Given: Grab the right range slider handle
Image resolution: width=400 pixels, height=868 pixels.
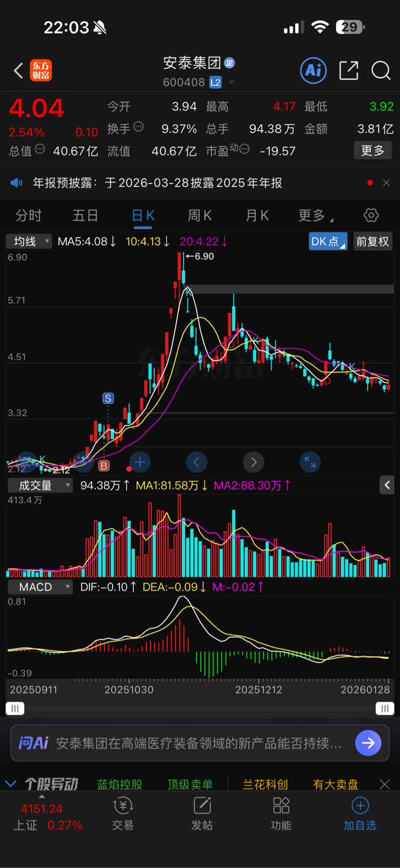Looking at the screenshot, I should (x=385, y=708).
